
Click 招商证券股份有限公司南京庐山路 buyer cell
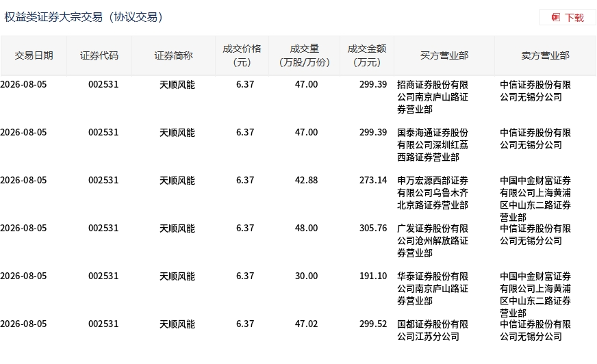point(433,97)
